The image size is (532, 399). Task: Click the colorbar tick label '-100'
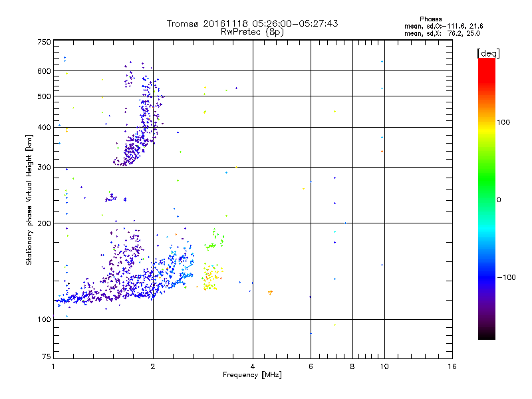click(x=506, y=277)
